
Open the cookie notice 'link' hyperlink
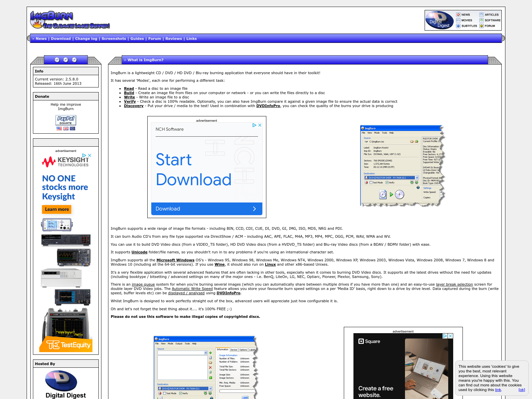pyautogui.click(x=498, y=390)
